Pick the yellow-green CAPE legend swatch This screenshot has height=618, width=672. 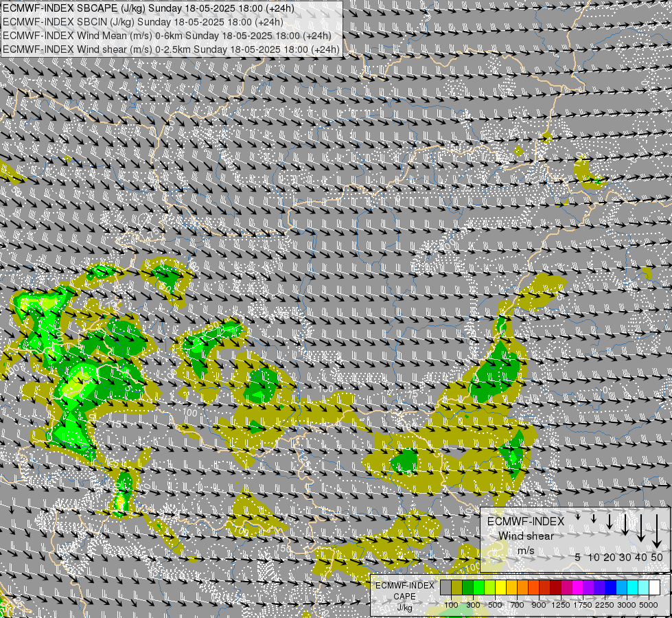pos(489,587)
